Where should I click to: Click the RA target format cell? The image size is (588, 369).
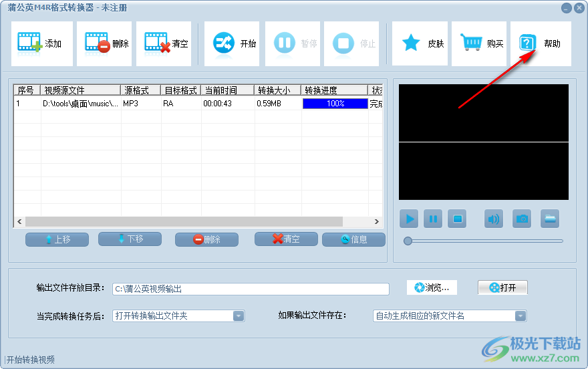pyautogui.click(x=181, y=104)
